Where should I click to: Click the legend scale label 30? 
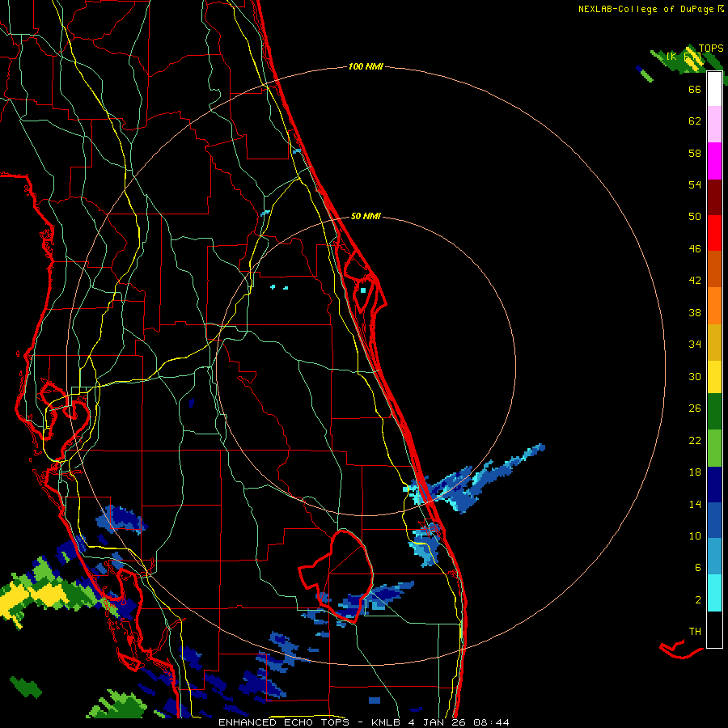click(x=695, y=376)
